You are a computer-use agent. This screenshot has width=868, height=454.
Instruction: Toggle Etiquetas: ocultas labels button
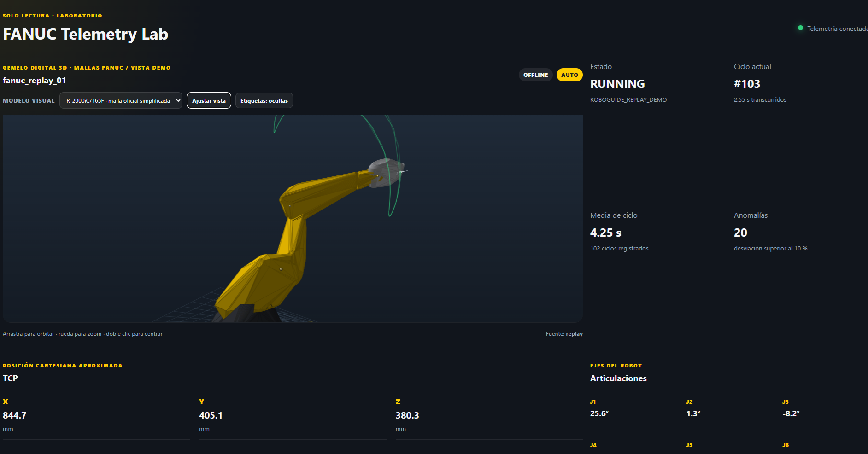(x=264, y=100)
